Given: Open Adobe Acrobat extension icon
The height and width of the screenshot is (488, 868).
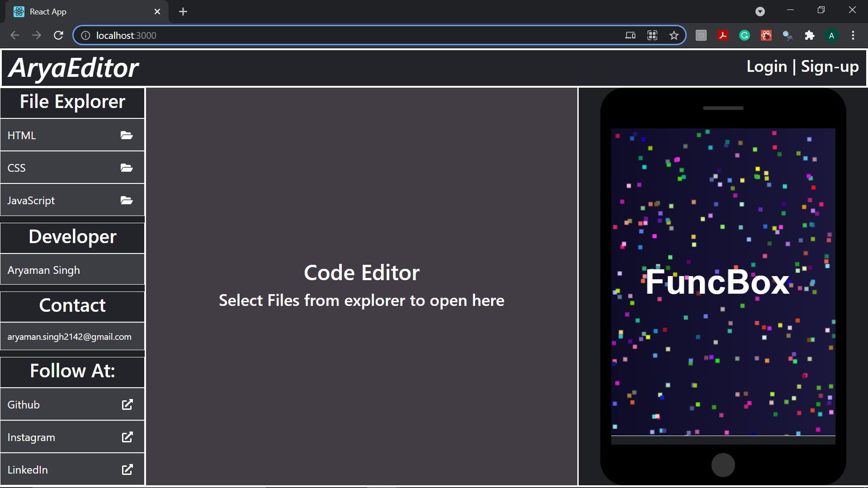Looking at the screenshot, I should coord(723,35).
